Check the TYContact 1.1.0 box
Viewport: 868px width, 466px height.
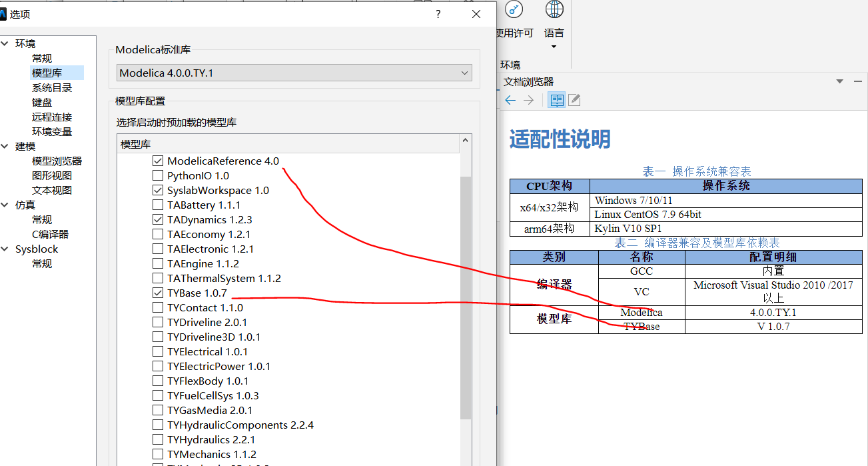pyautogui.click(x=158, y=307)
